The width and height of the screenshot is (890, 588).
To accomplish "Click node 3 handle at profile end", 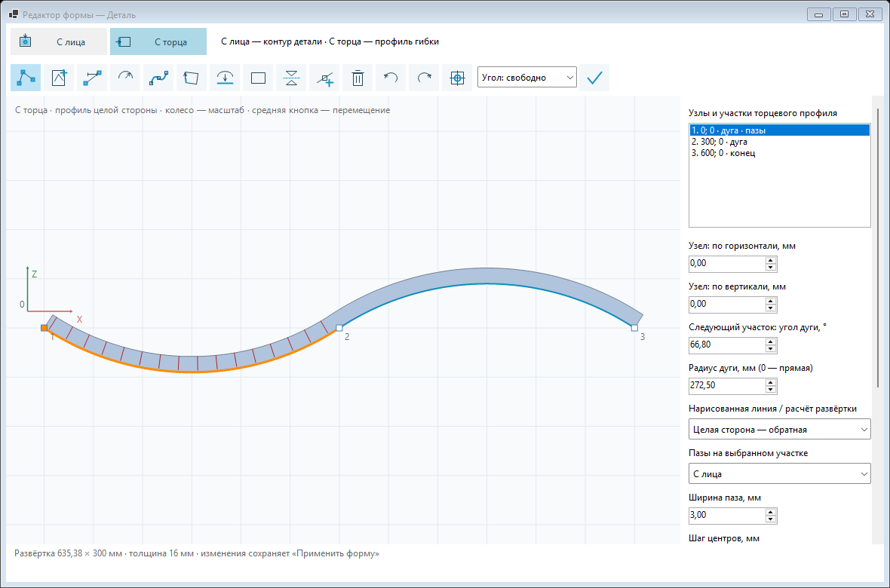I will pyautogui.click(x=634, y=328).
